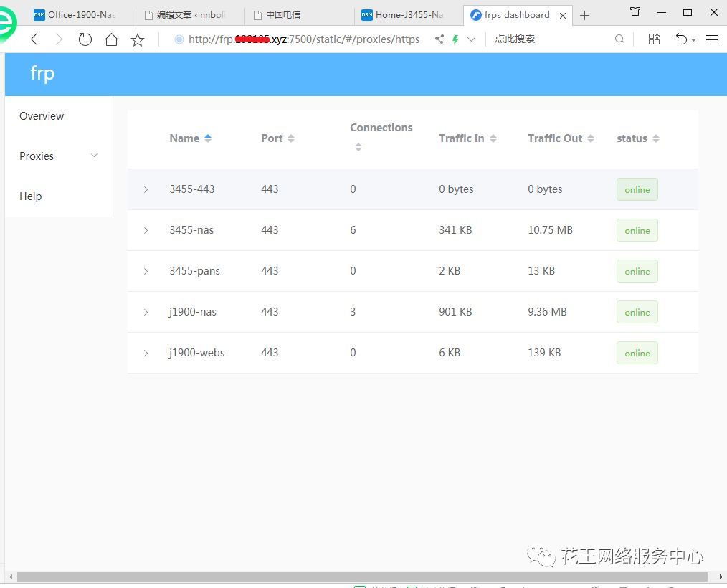Sort by the Traffic In column
This screenshot has height=588, width=727.
pos(493,138)
